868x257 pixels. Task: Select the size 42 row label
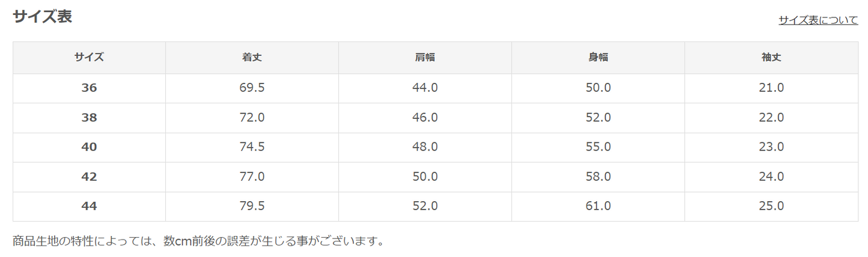(x=89, y=177)
